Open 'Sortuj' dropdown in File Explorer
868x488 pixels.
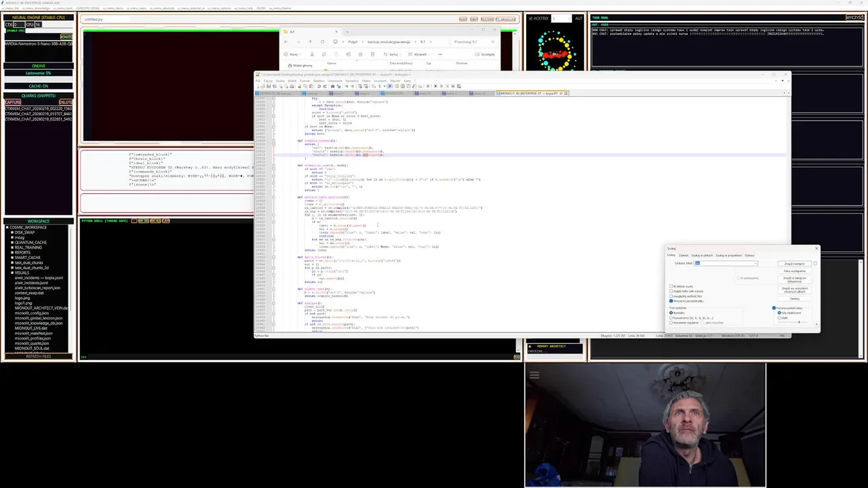(x=392, y=54)
